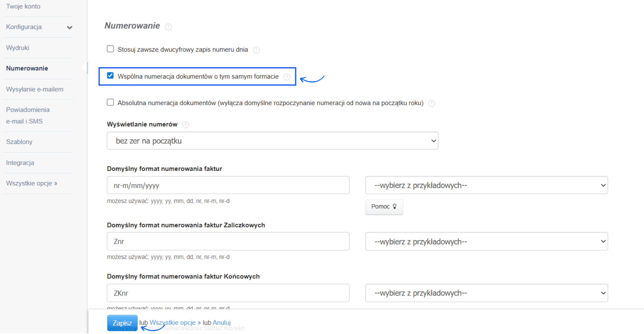Click the Wszystkie opcje » link beside Zapisz
This screenshot has height=334, width=644.
(x=175, y=323)
